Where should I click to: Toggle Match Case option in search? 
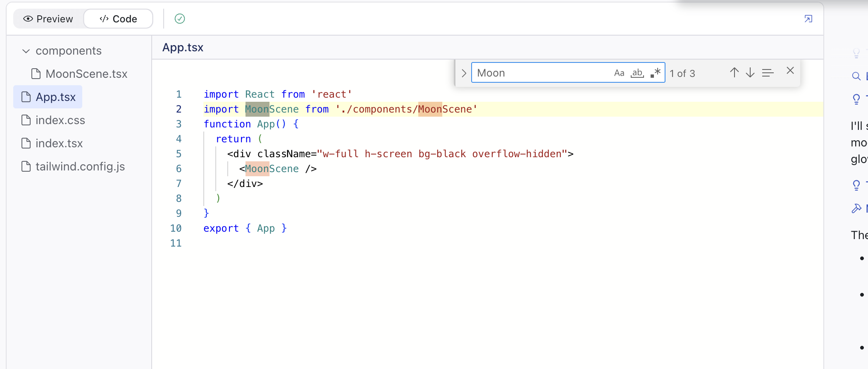pos(619,73)
